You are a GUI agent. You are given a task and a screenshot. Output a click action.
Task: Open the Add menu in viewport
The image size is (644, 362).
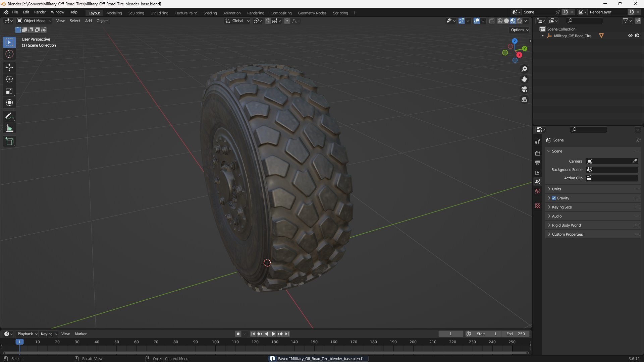(x=88, y=21)
